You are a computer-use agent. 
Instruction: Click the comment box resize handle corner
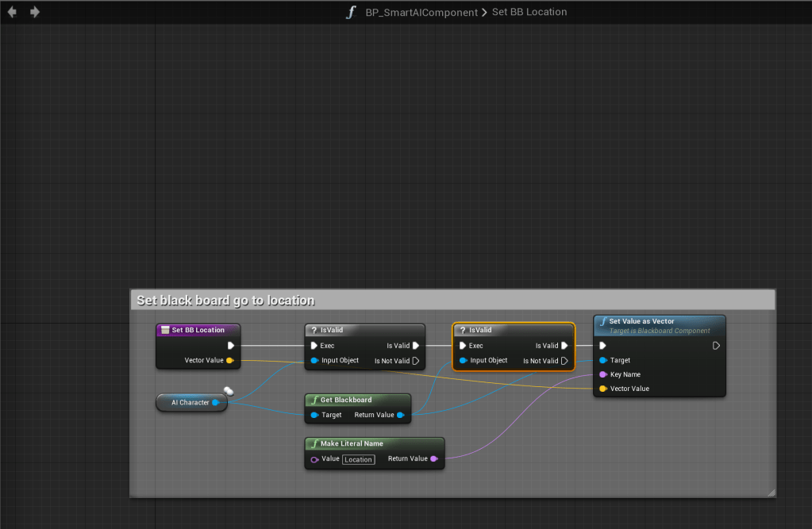pos(771,493)
